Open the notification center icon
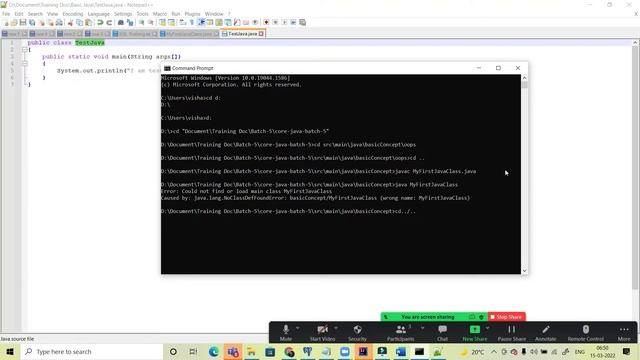 tap(627, 352)
